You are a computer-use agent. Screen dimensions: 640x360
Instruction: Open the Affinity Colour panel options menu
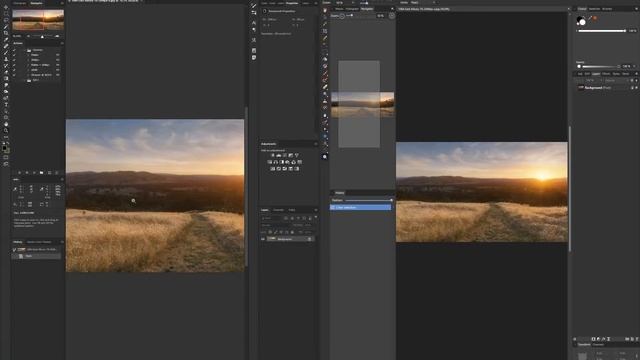[637, 9]
